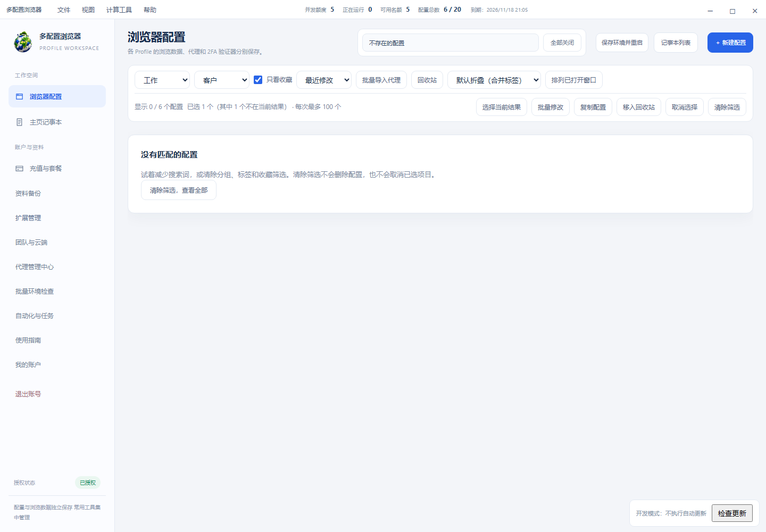
Task: Open the 视图 menu
Action: pyautogui.click(x=88, y=10)
